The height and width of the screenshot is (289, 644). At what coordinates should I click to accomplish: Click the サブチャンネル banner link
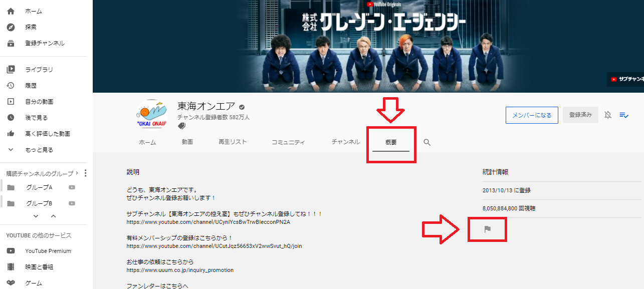coord(626,79)
